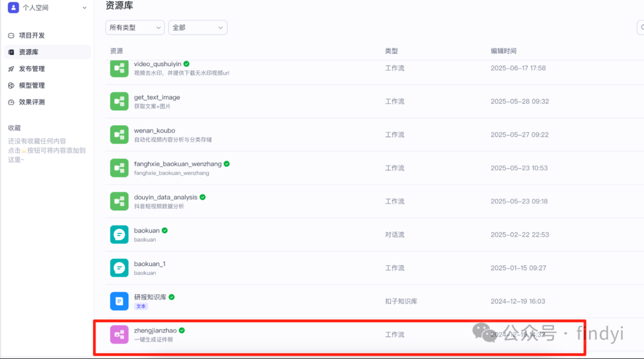Click the fanghxie_baokuan_wenzhang workflow icon
The height and width of the screenshot is (359, 644).
(119, 168)
